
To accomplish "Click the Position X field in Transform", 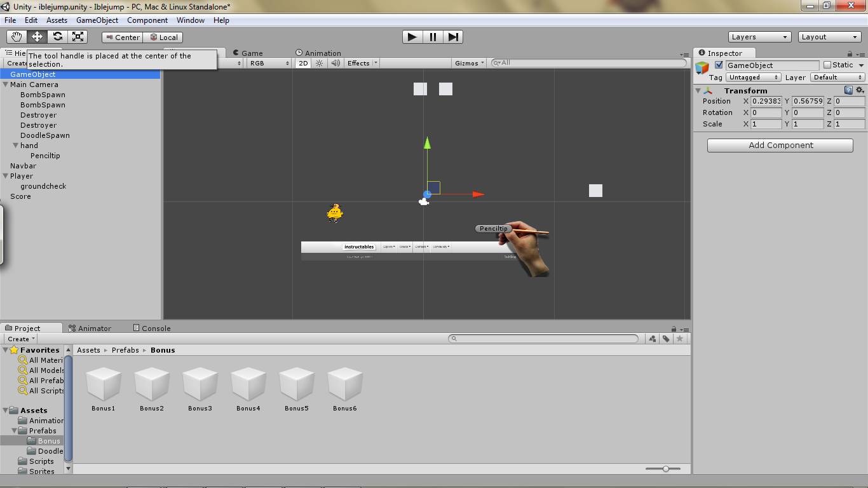I will pyautogui.click(x=766, y=101).
